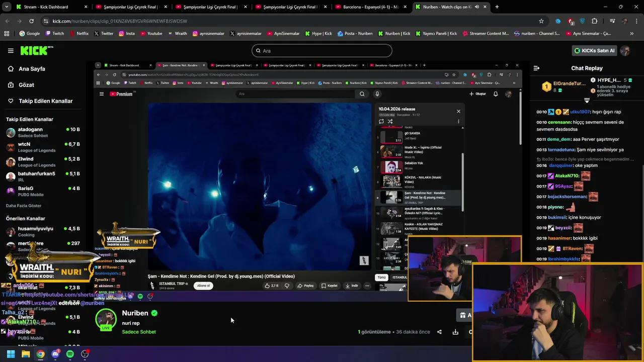
Task: Open Chrome extensions puzzle icon
Action: tap(595, 21)
